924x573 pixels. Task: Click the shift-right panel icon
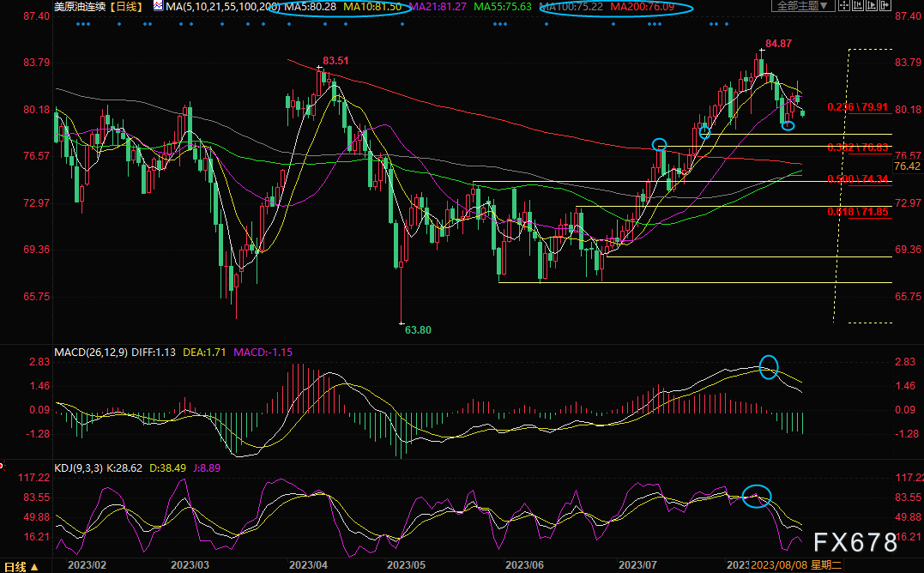[885, 5]
